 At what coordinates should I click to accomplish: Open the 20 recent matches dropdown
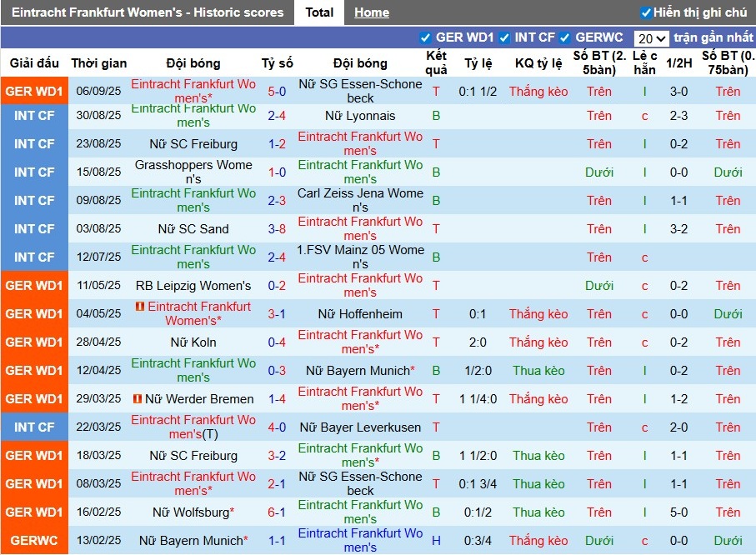[651, 38]
